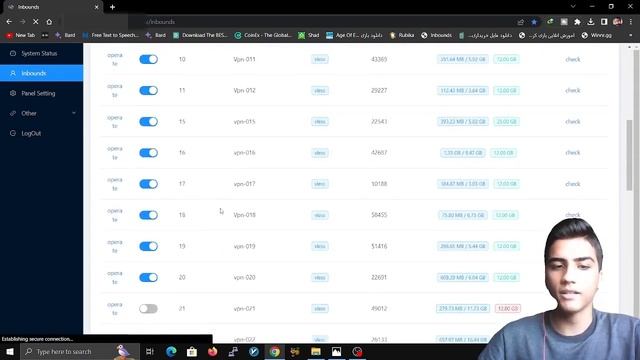The image size is (640, 360).
Task: Open a new browser tab with plus
Action: [x=112, y=7]
